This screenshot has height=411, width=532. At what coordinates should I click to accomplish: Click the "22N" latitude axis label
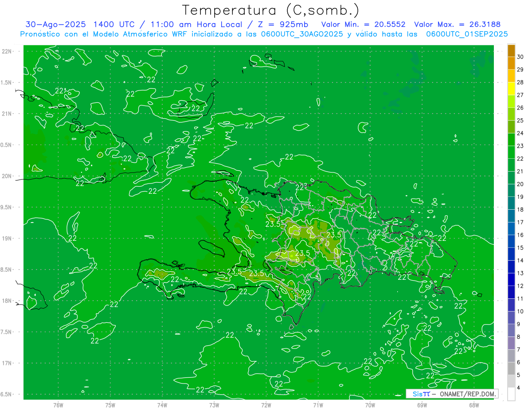coord(7,51)
